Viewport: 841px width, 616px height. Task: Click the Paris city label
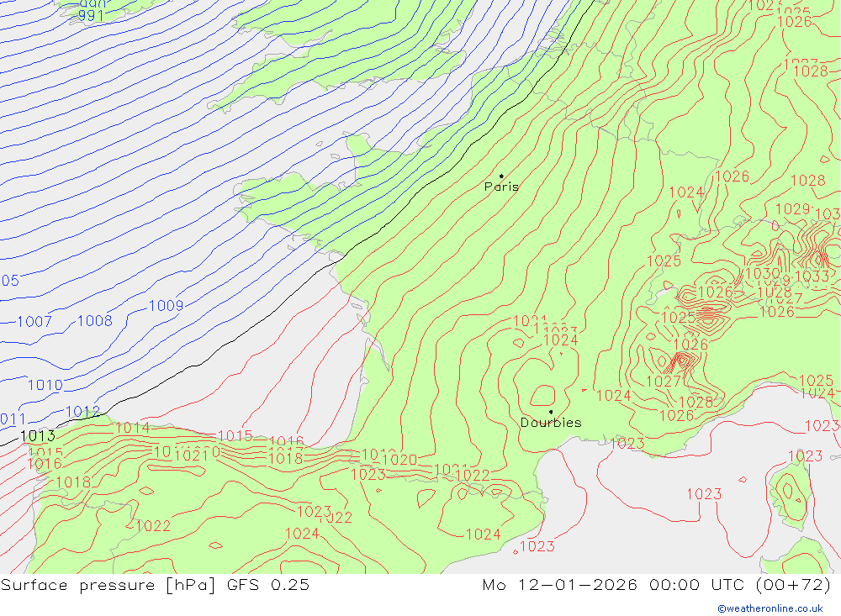(x=501, y=187)
